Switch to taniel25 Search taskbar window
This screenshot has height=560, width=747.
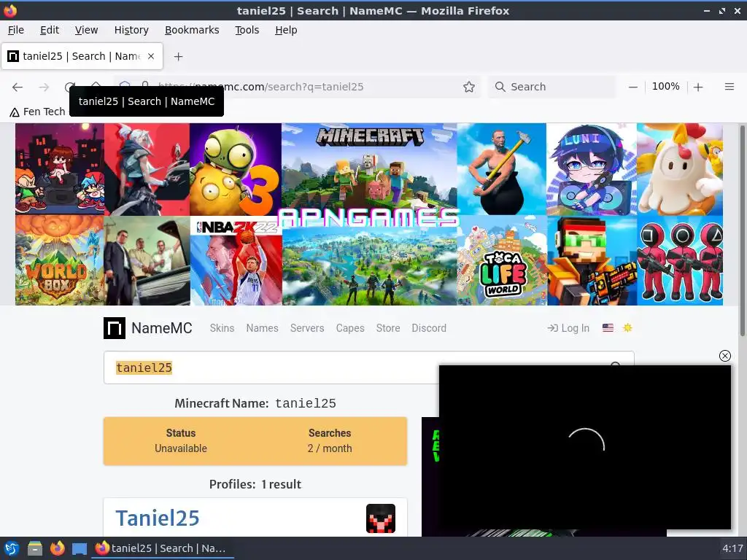162,548
